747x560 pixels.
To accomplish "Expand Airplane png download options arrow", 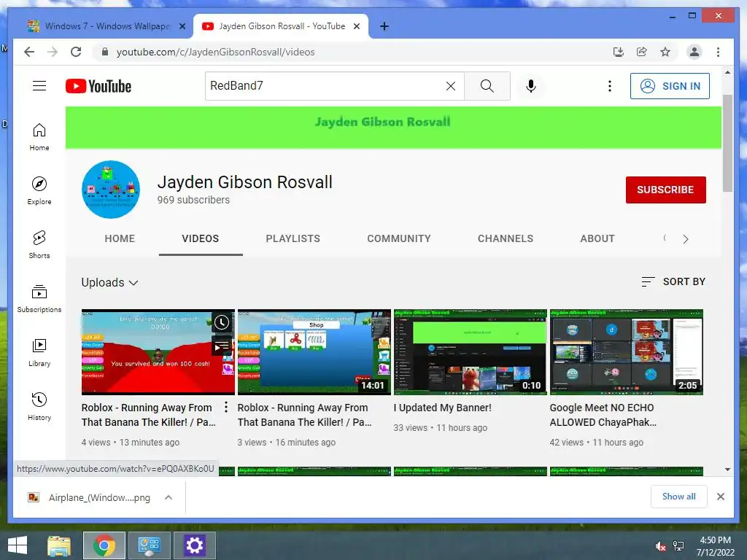I will 169,497.
